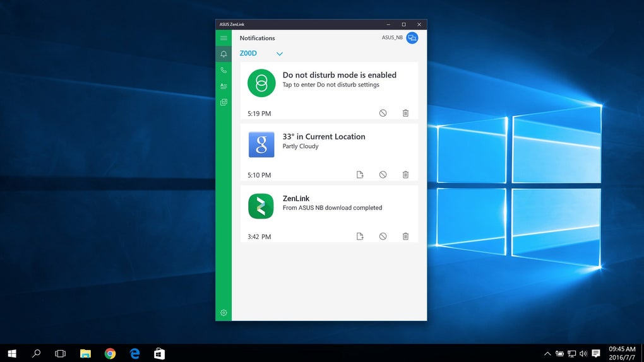Trash the 33° in Current Location notification
This screenshot has width=644, height=362.
[x=405, y=175]
